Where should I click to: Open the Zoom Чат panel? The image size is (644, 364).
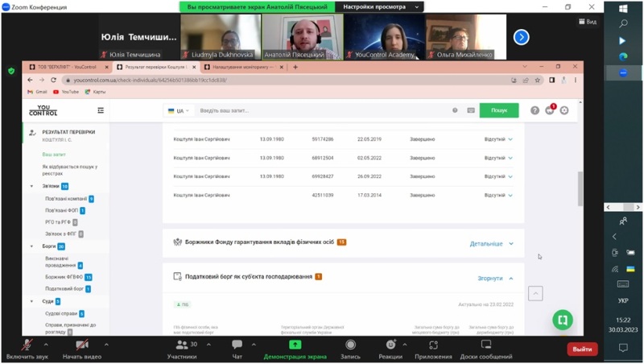237,346
